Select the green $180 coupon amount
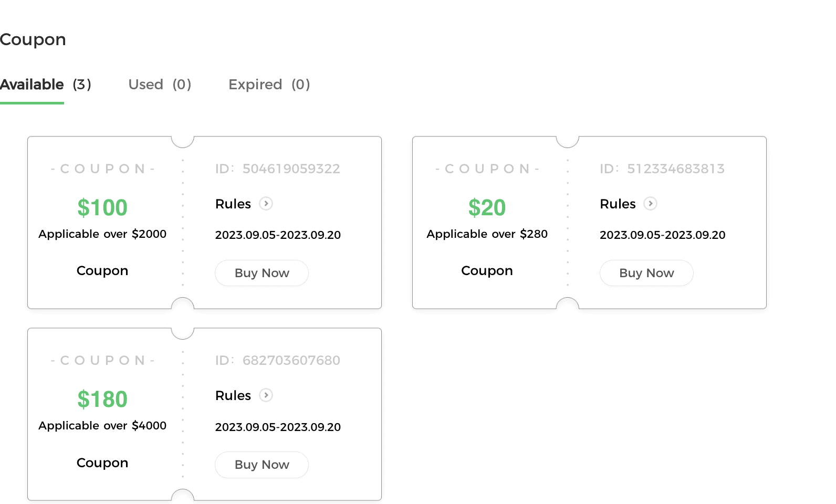The width and height of the screenshot is (836, 504). 102,399
